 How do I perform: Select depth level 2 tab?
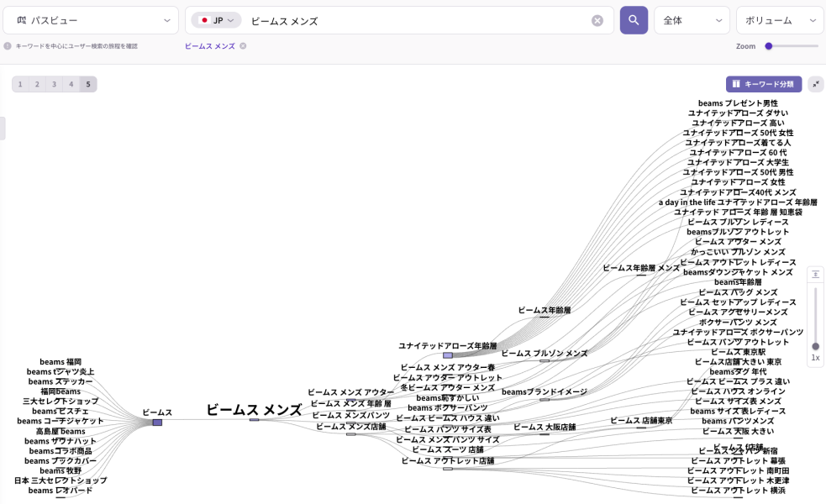37,84
